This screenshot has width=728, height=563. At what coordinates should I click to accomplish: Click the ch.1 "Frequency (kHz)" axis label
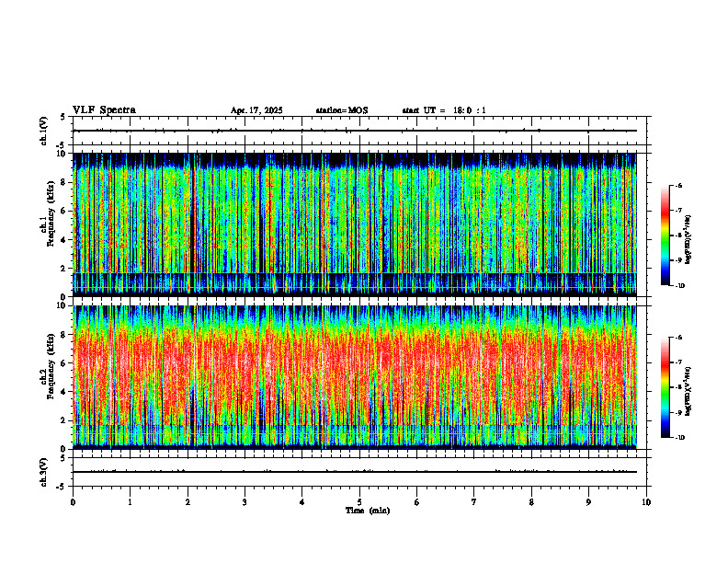coord(51,214)
